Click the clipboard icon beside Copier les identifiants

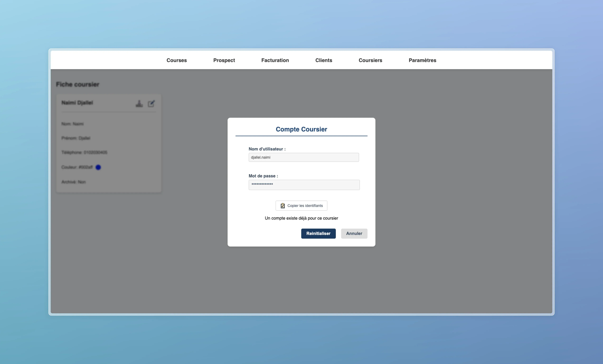[x=282, y=206]
